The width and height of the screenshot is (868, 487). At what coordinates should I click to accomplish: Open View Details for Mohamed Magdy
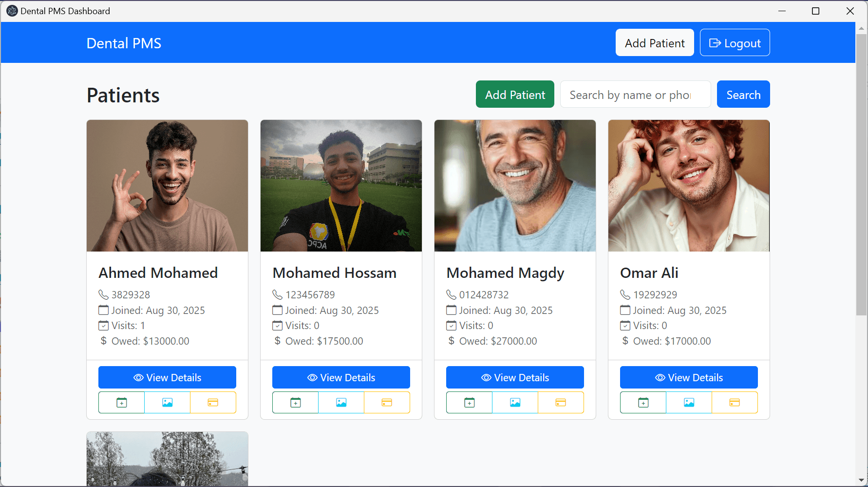[x=515, y=377]
